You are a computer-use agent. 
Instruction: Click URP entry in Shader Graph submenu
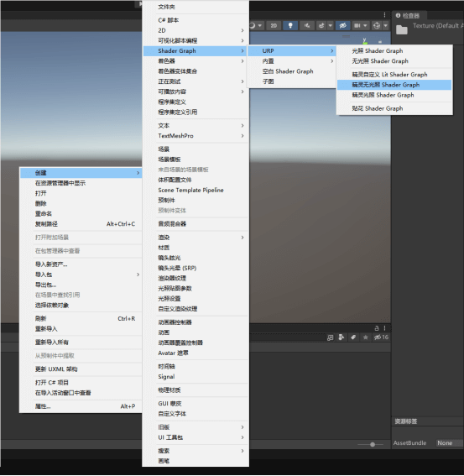[x=293, y=50]
